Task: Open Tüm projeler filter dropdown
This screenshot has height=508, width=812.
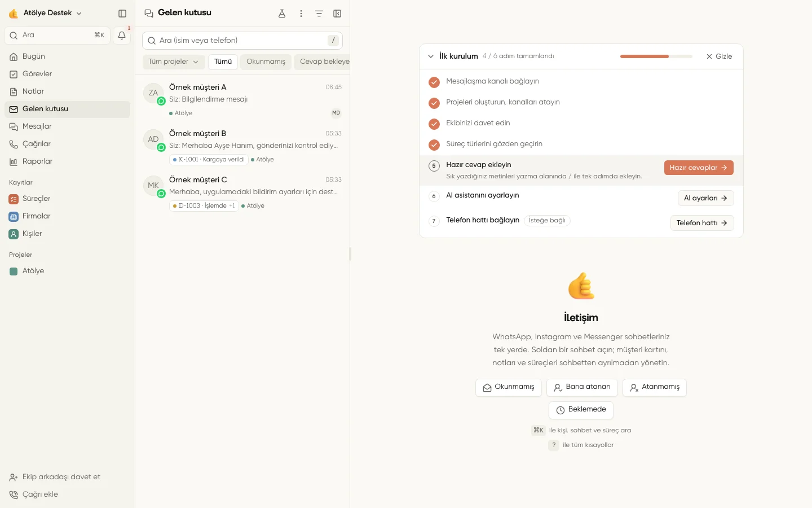Action: click(173, 62)
